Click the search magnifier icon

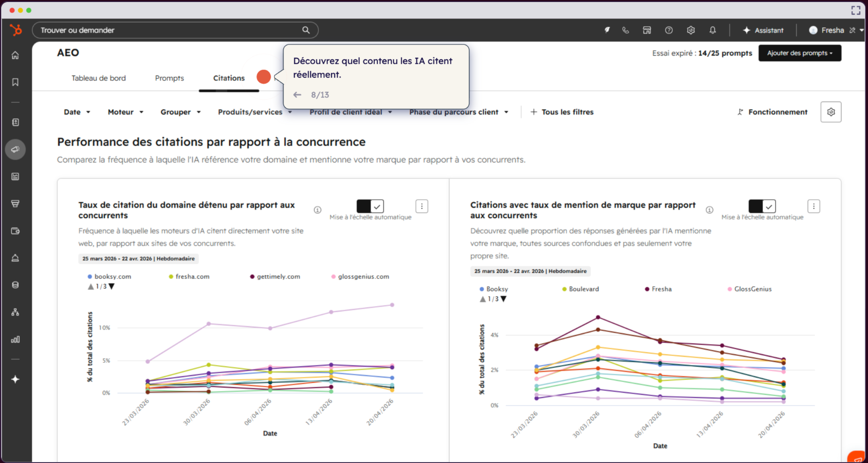[x=306, y=30]
